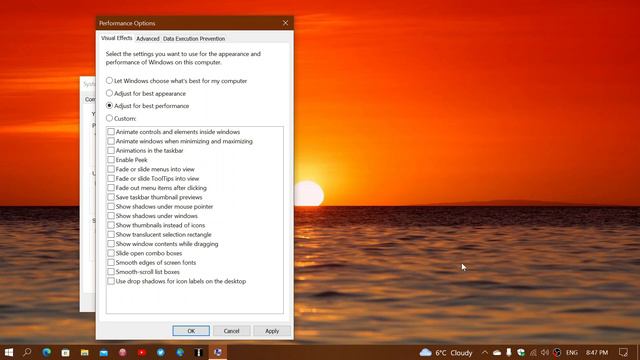Select Let Windows choose what's best option
The width and height of the screenshot is (640, 360).
176,81
